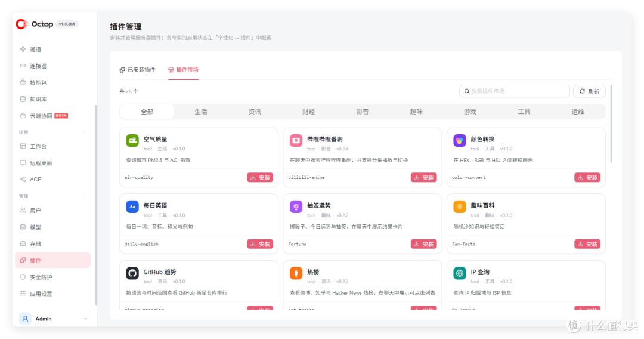Select the 游戏 category filter
The image size is (644, 339).
click(x=470, y=112)
